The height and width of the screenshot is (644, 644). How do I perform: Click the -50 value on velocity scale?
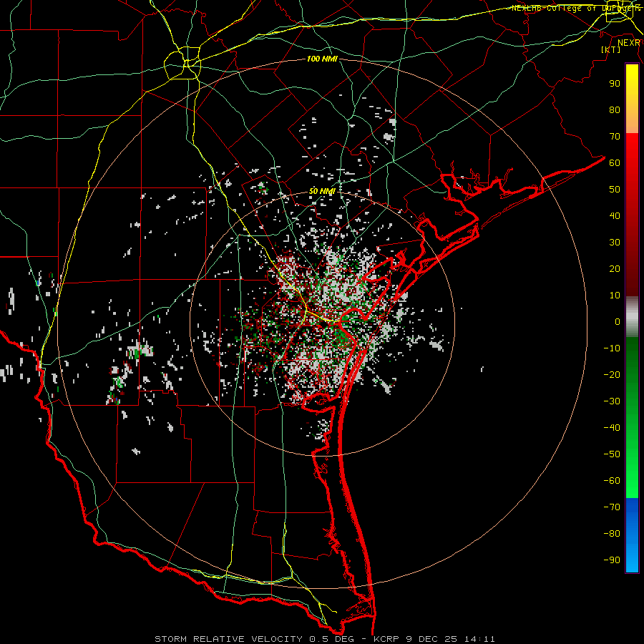pos(612,454)
